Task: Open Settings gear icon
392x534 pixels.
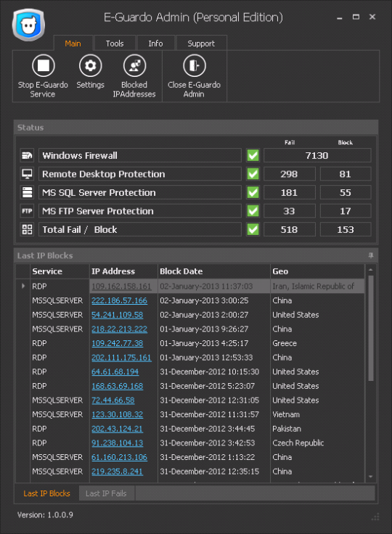Action: click(90, 65)
